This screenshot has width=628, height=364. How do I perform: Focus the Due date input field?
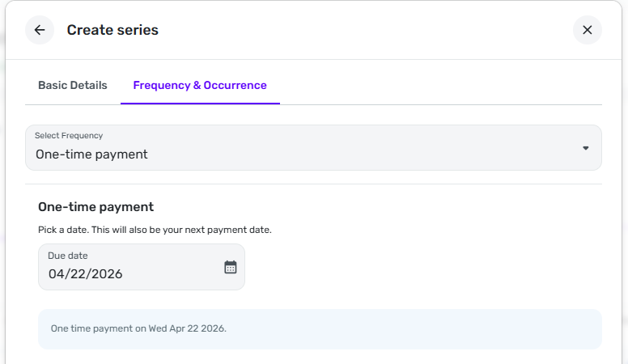[129, 273]
